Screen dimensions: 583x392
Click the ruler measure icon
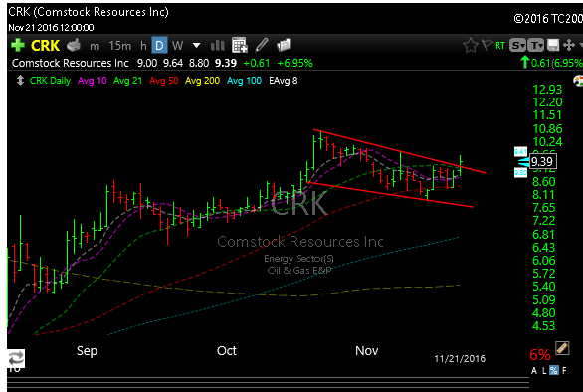[562, 349]
